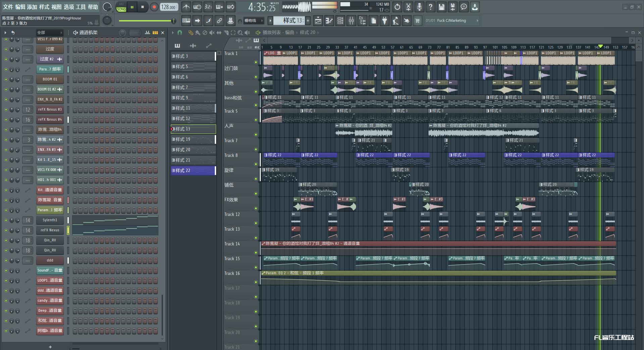Mute playlist Track 16 green LED
This screenshot has height=350, width=644.
click(x=256, y=282)
